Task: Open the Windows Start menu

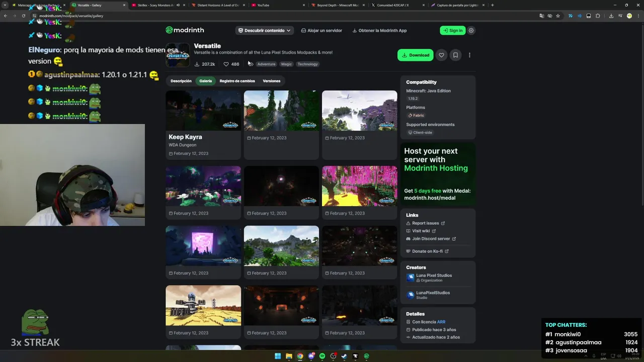Action: [x=278, y=356]
